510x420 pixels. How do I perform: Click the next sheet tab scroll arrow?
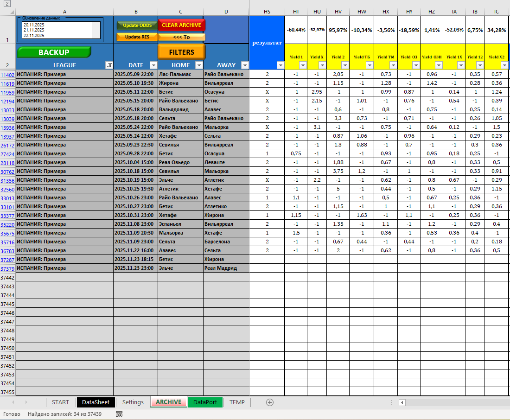click(26, 402)
